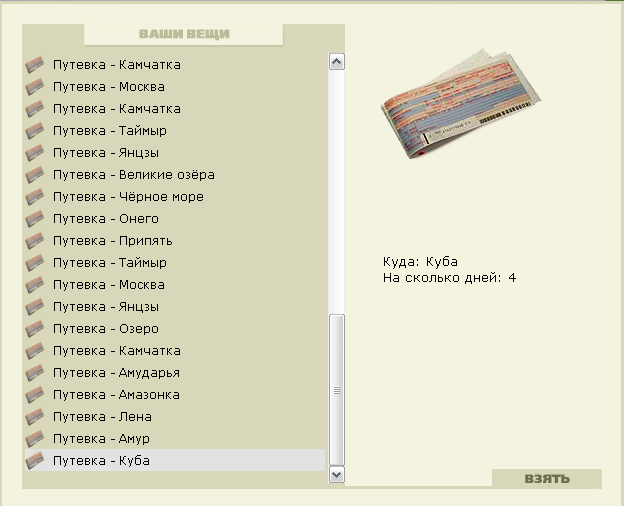
Task: Click the ticket icon beside Путевка - Припять
Action: (x=35, y=241)
